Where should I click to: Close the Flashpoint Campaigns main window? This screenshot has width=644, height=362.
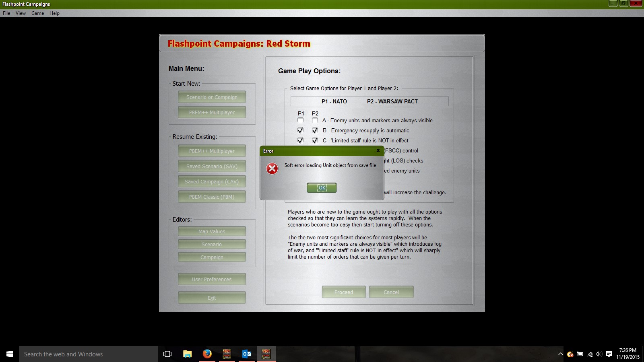pyautogui.click(x=636, y=3)
